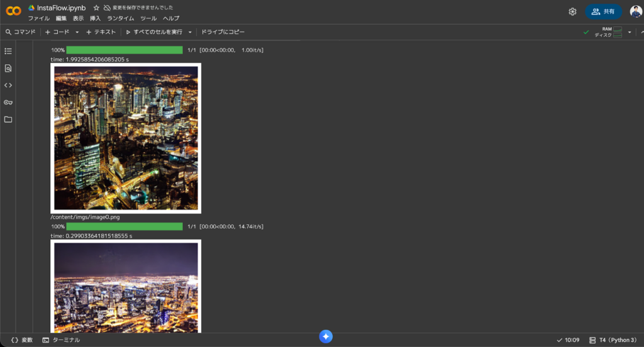Collapse the header with the top-right chevron
The image size is (644, 347).
[641, 32]
